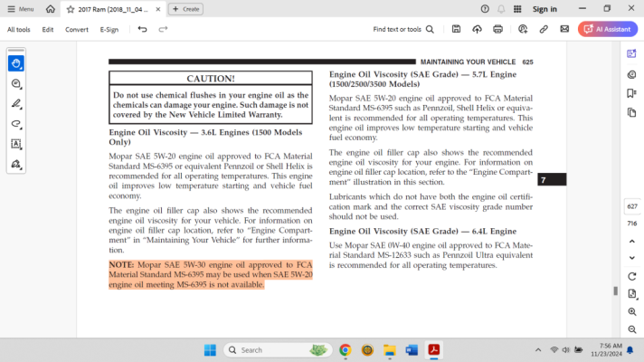Open Adobe Acrobat from taskbar

(x=434, y=349)
